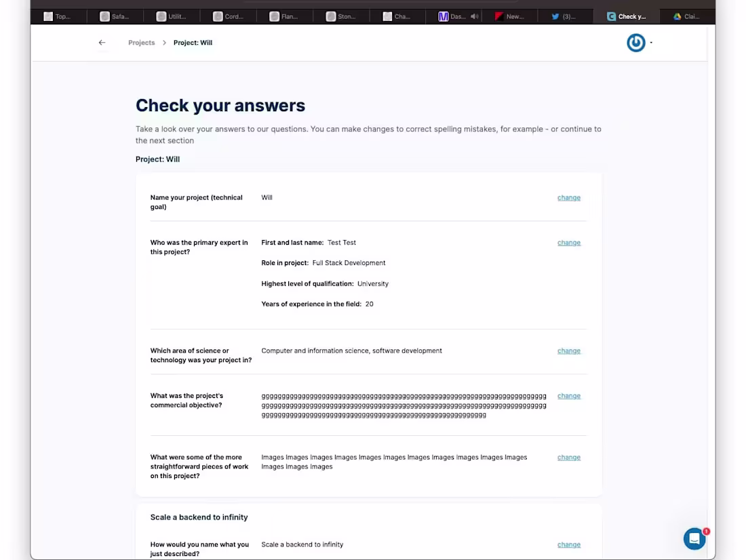
Task: Select the active Check y... tab
Action: click(626, 16)
